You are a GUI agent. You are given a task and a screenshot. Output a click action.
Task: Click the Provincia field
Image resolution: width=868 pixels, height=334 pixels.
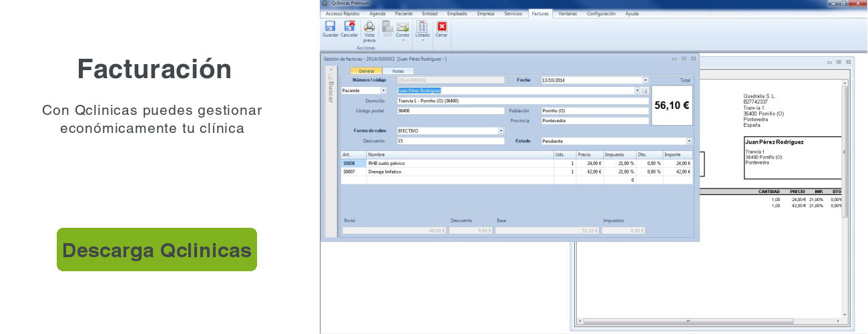pyautogui.click(x=595, y=121)
